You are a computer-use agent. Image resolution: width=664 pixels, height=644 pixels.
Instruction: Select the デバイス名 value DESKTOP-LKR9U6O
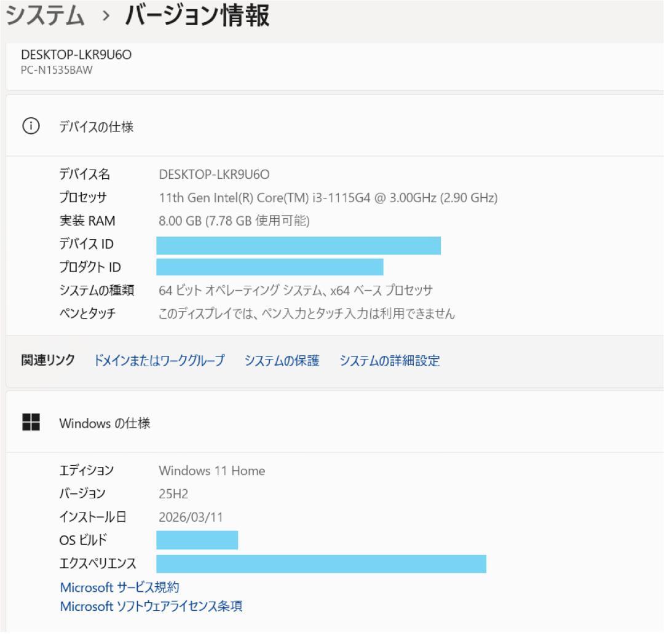[215, 175]
